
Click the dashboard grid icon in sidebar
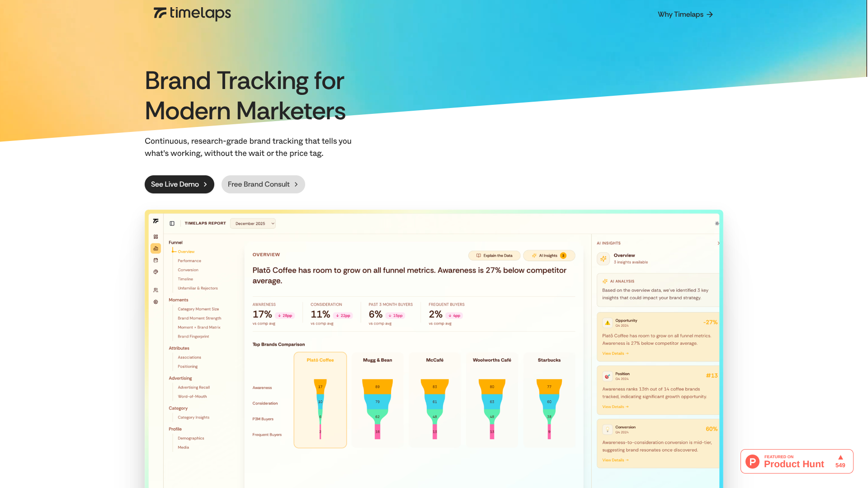[156, 237]
